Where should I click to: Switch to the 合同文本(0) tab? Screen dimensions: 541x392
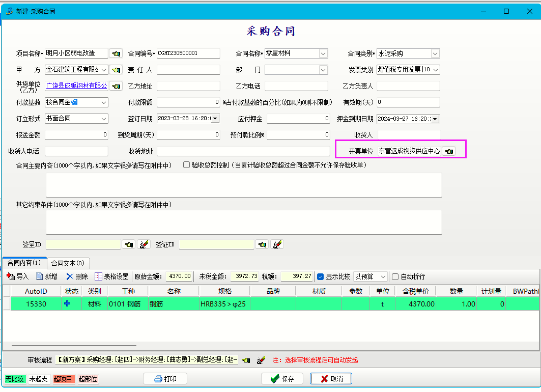click(x=68, y=263)
